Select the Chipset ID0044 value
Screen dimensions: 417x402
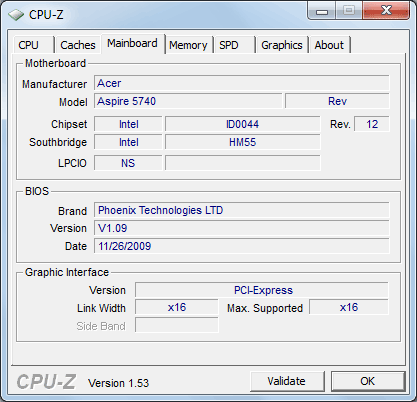[x=243, y=124]
